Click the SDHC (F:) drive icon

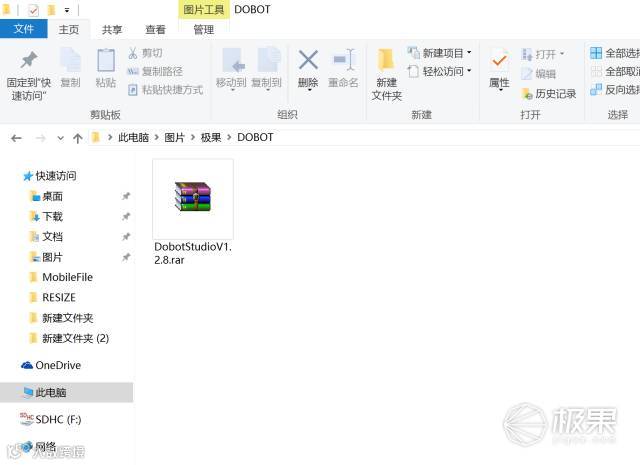point(27,419)
